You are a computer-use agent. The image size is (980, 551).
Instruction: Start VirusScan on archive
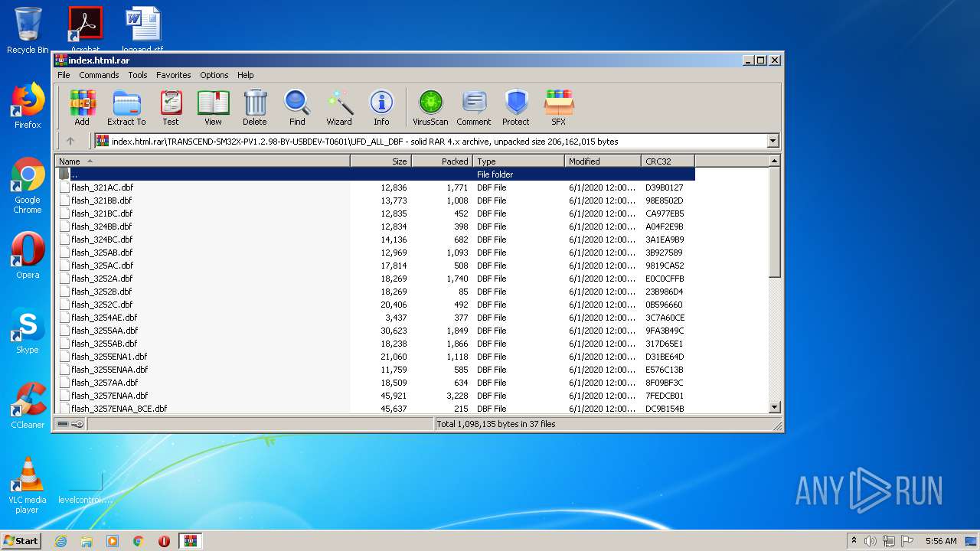click(430, 107)
